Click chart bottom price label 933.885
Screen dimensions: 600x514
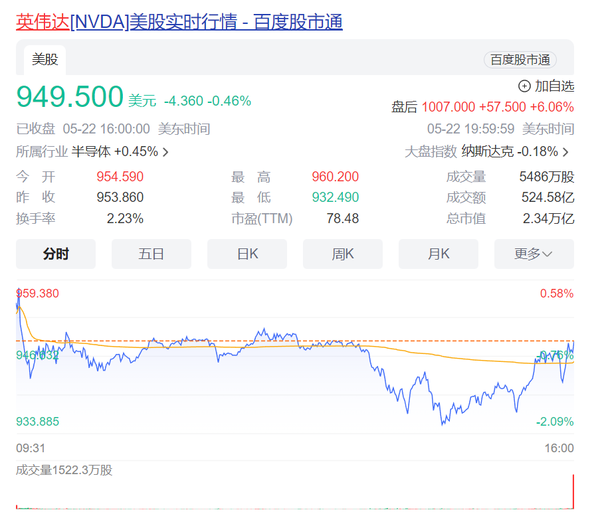(x=38, y=422)
